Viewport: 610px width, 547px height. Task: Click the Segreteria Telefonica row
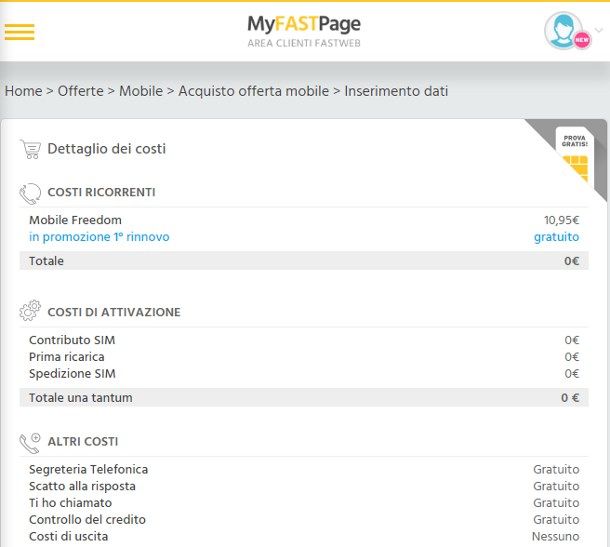pyautogui.click(x=88, y=469)
